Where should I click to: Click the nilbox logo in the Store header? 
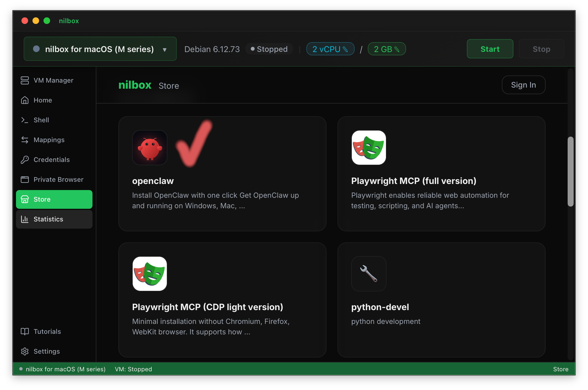click(135, 85)
